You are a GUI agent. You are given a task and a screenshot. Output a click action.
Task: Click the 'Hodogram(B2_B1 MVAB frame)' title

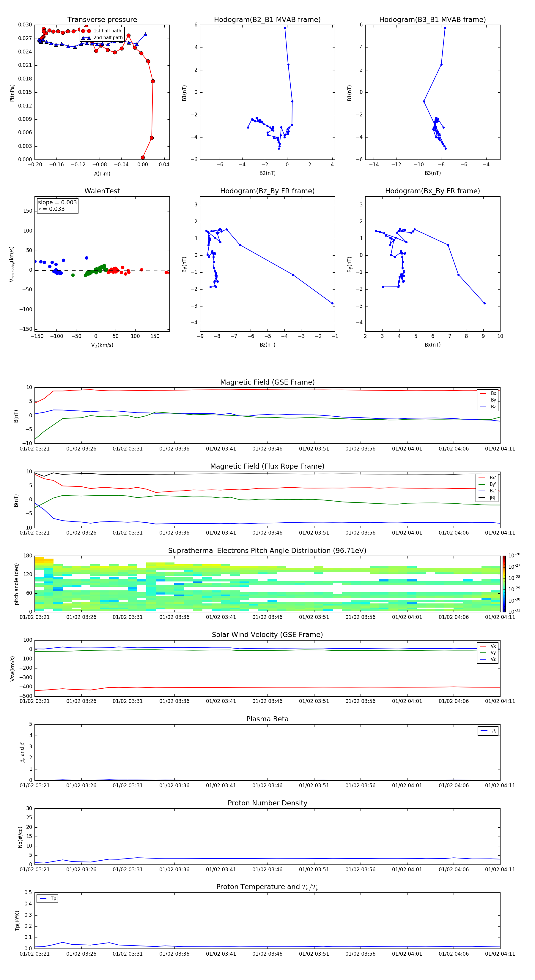click(267, 20)
